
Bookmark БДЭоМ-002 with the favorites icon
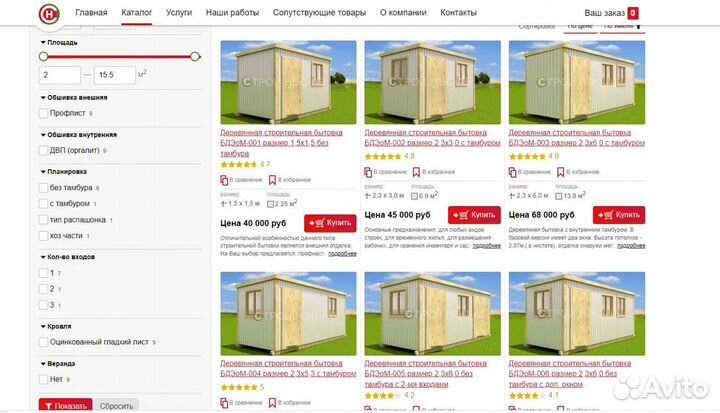coord(416,172)
